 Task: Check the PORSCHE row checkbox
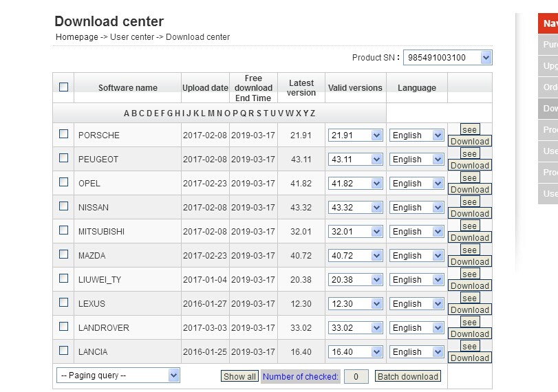[64, 134]
